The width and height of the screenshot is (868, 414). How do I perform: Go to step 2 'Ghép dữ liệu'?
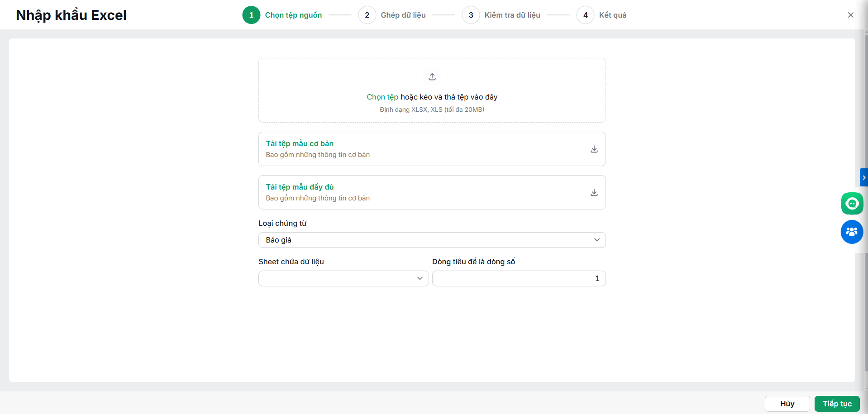(392, 15)
